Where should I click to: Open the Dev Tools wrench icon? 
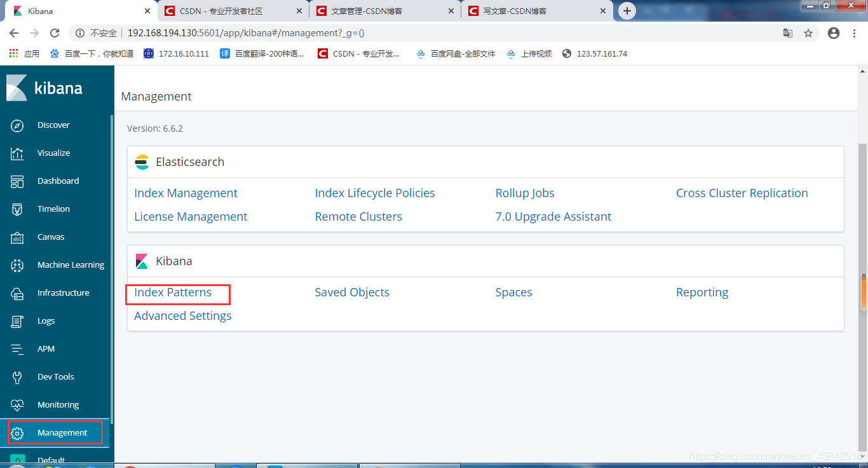coord(17,377)
